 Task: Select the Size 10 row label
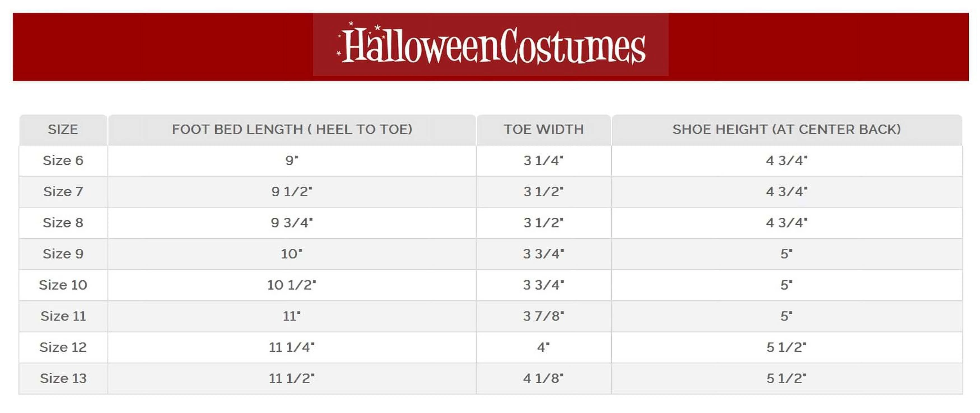pos(63,285)
